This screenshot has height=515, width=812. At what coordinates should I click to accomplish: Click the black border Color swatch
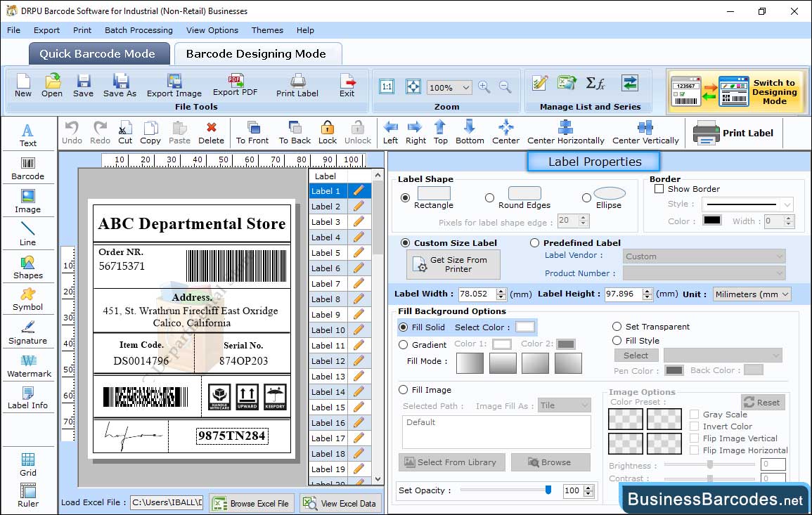click(711, 220)
